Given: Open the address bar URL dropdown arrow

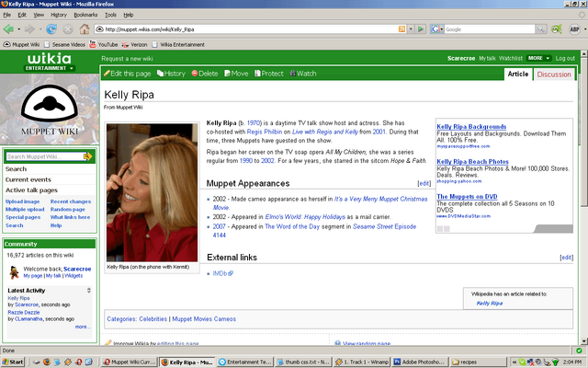Looking at the screenshot, I should (x=411, y=29).
